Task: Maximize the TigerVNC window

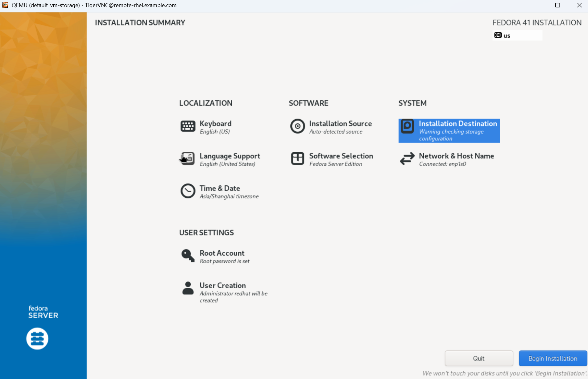Action: [x=557, y=5]
